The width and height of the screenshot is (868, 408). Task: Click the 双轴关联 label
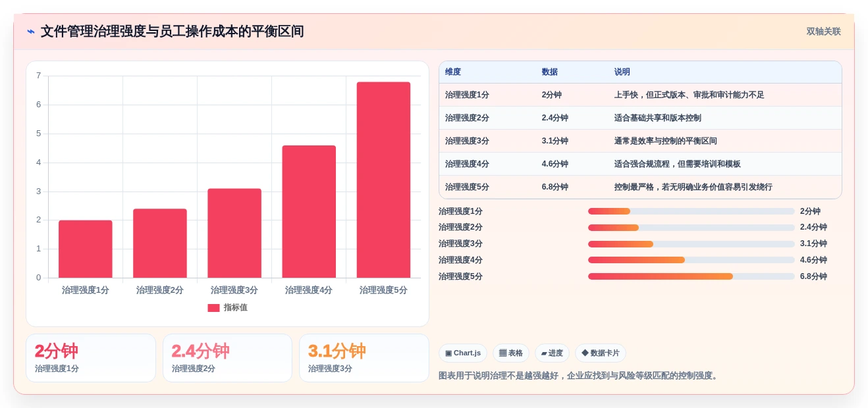(x=823, y=32)
